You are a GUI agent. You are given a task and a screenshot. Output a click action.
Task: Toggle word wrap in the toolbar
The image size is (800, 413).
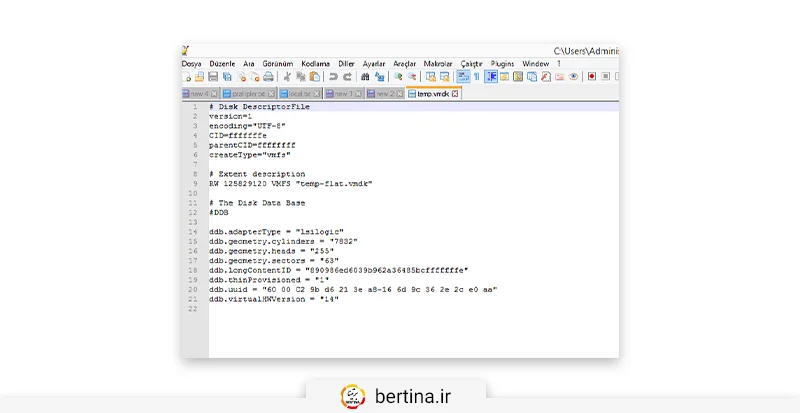coord(463,76)
